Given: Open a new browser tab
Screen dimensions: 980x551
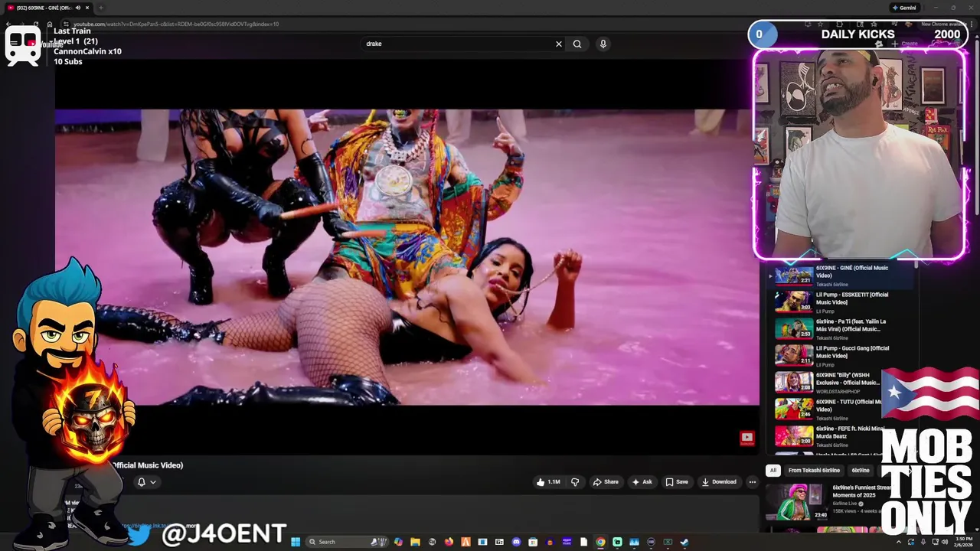Looking at the screenshot, I should pos(100,8).
